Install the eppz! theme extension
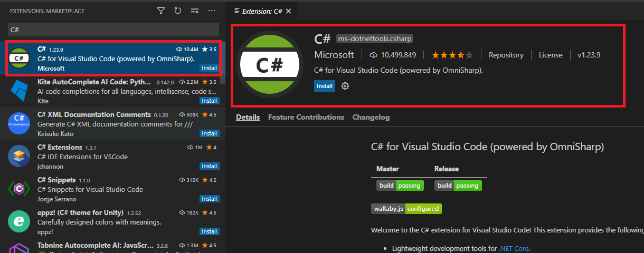This screenshot has height=253, width=644. pos(209,231)
